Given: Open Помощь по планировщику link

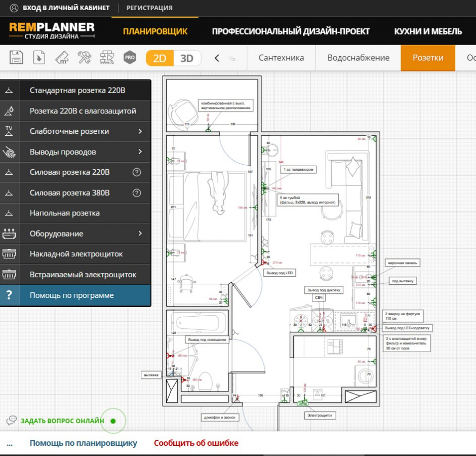Looking at the screenshot, I should pos(83,443).
